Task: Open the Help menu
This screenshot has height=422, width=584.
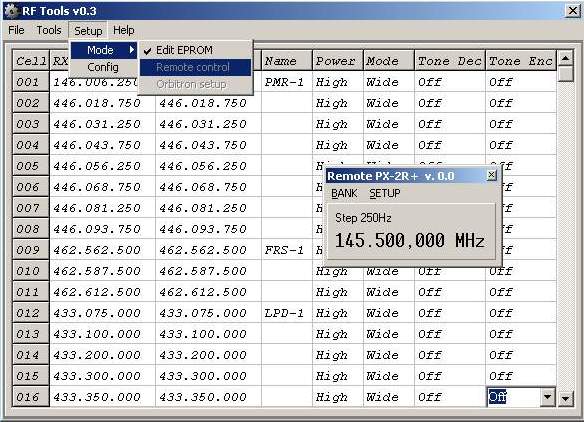Action: pyautogui.click(x=124, y=30)
